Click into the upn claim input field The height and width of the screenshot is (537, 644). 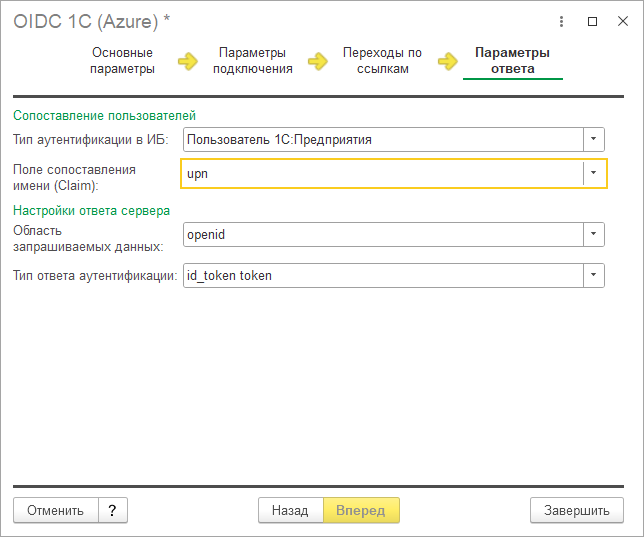(380, 173)
